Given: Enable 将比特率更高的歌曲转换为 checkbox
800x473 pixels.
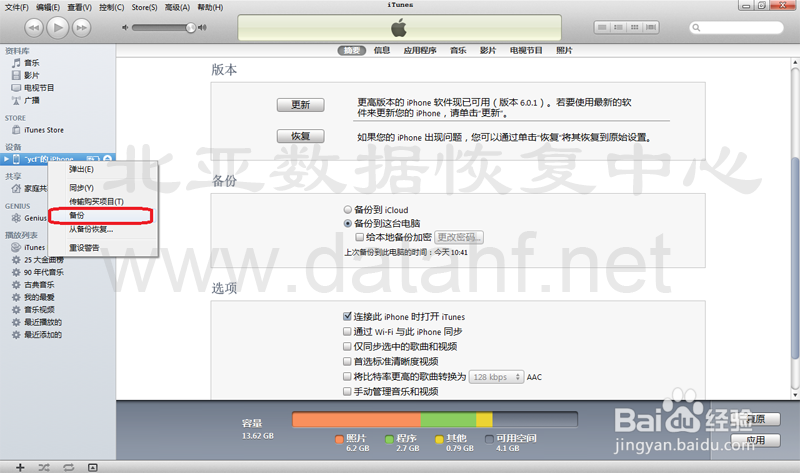Looking at the screenshot, I should [347, 377].
